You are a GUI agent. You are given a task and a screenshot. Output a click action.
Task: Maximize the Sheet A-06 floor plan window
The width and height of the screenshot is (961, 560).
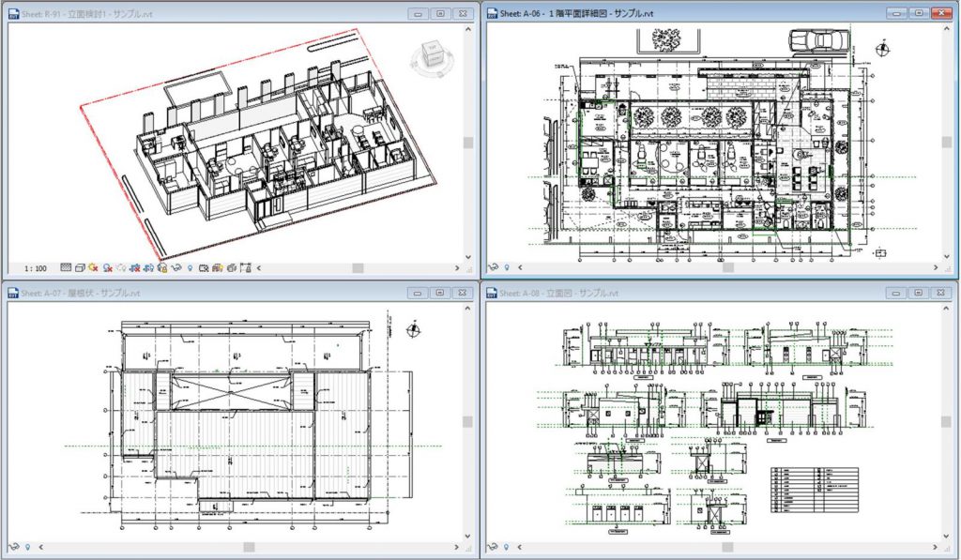click(x=919, y=14)
